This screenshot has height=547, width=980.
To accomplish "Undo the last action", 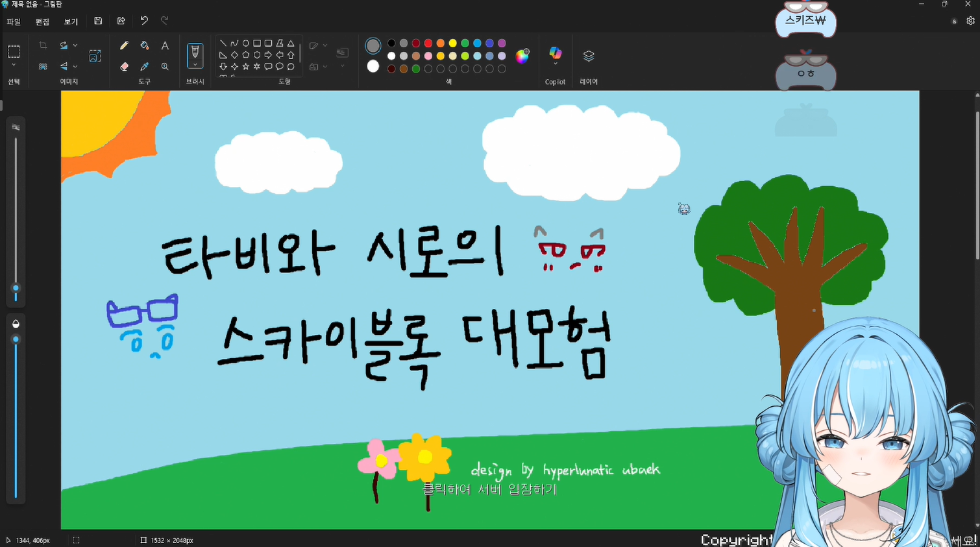I will (x=144, y=21).
